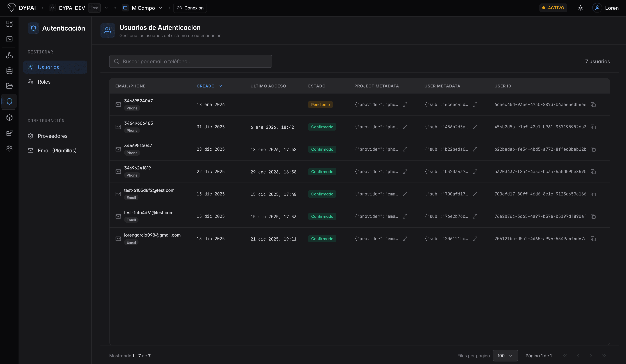This screenshot has height=364, width=626.
Task: Copy user ID of 34696241819
Action: [x=593, y=171]
